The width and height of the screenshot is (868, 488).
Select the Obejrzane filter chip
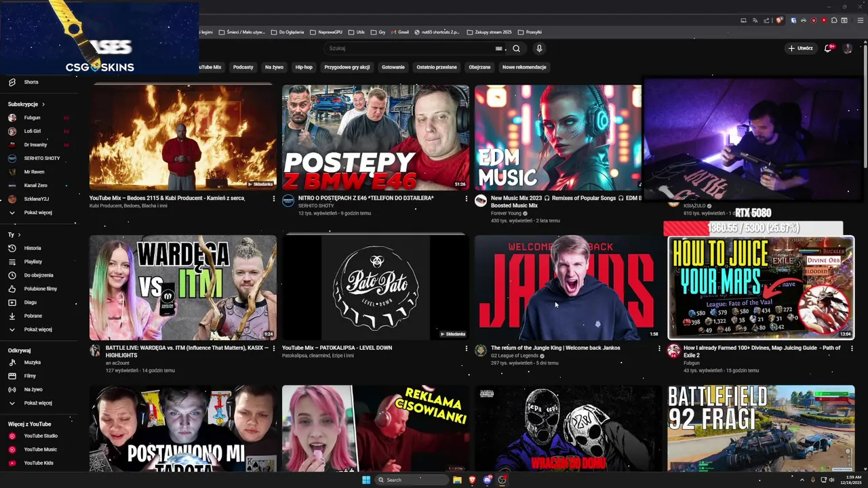[479, 67]
